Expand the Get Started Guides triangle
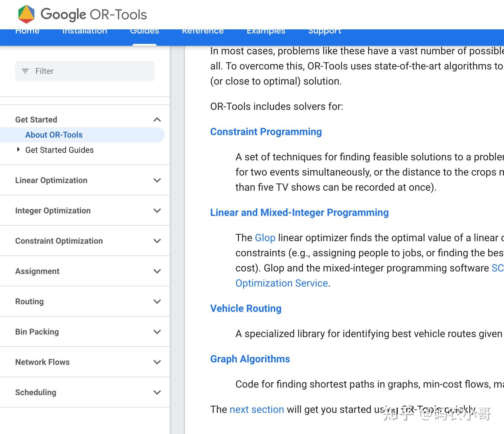504x434 pixels. (x=18, y=150)
